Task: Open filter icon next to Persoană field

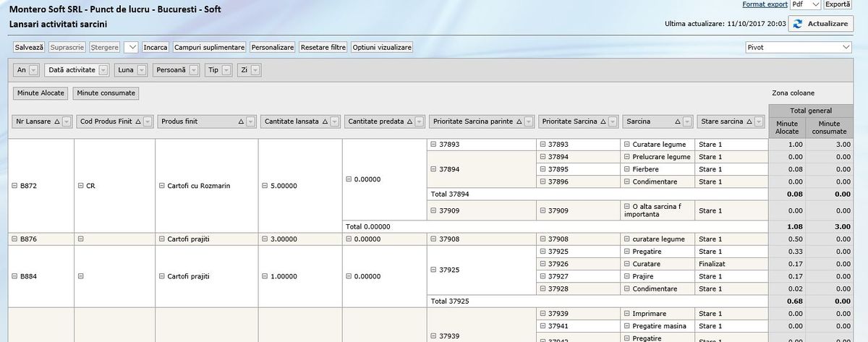Action: (x=195, y=70)
